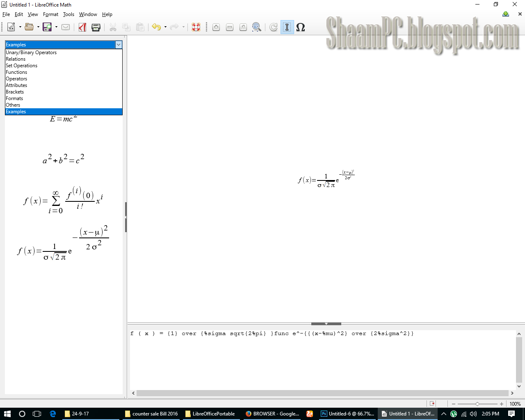Viewport: 525px width, 420px height.
Task: Click the Zoom Out icon
Action: point(230,27)
